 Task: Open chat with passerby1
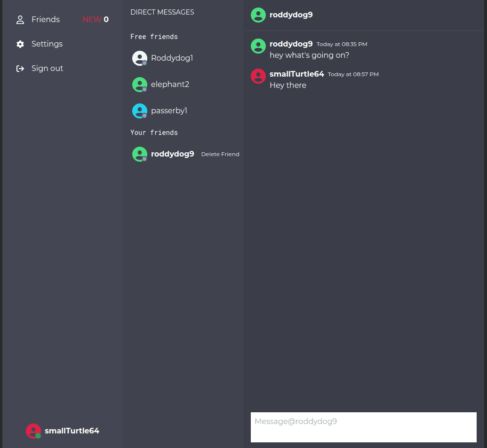coord(169,111)
